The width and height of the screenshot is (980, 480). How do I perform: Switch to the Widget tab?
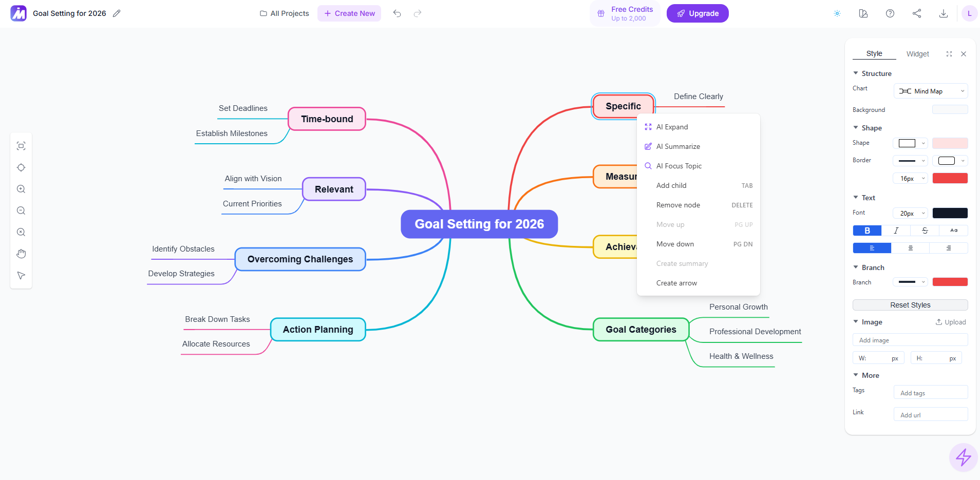tap(917, 53)
